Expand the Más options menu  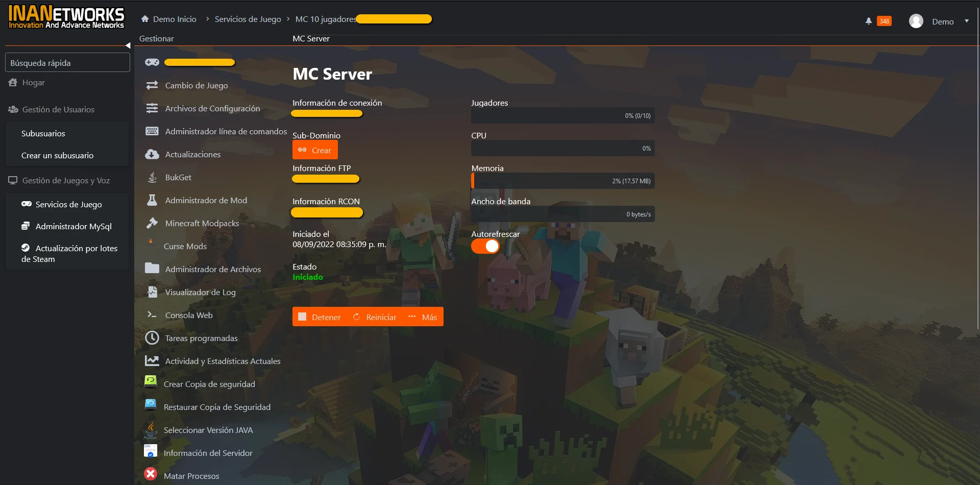423,317
